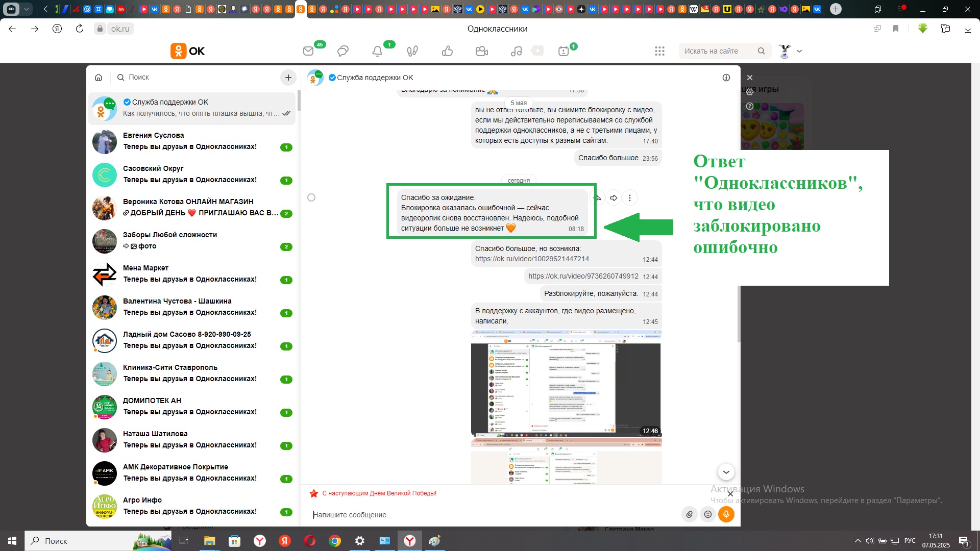Image resolution: width=980 pixels, height=551 pixels.
Task: Open the calendar events icon with badge
Action: (563, 51)
